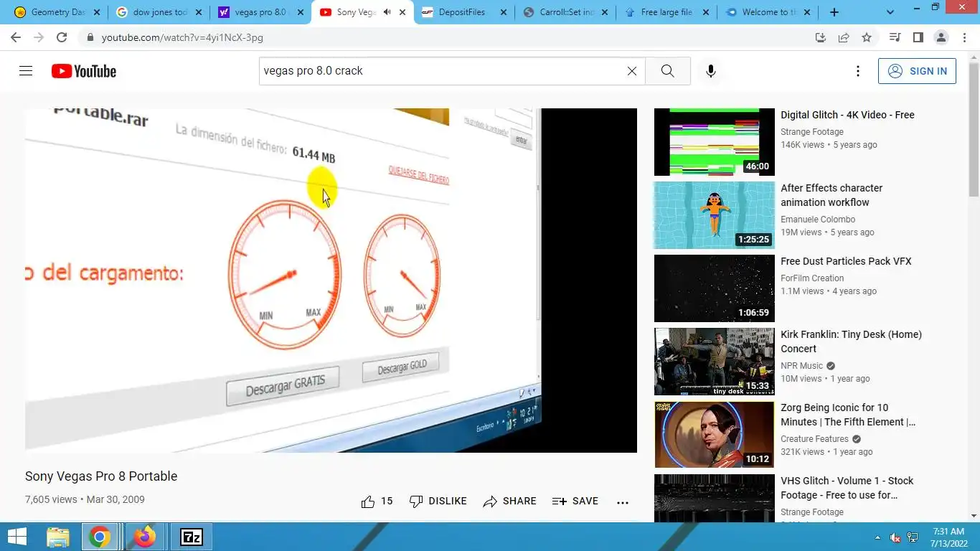Open 7-Zip from the taskbar
980x551 pixels.
pos(192,537)
